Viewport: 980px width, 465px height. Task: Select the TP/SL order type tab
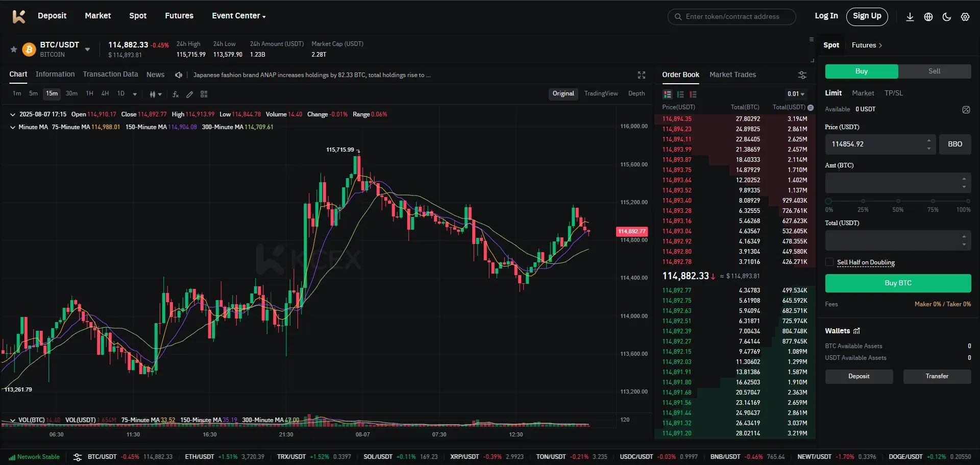point(894,93)
